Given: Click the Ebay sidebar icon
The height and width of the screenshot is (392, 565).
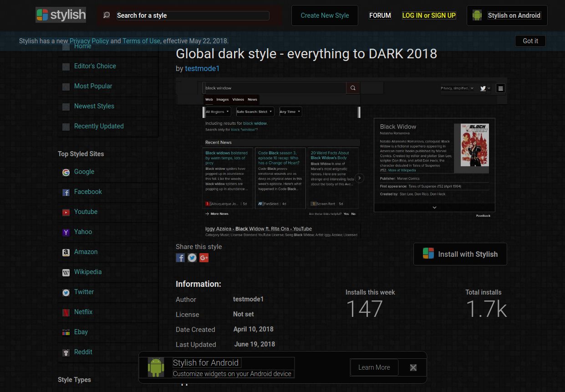Looking at the screenshot, I should point(66,332).
